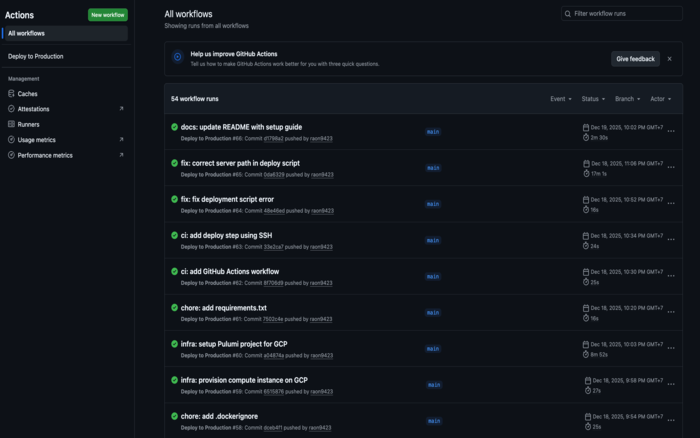
Task: Open run 'ci: add deploy step using SSH'
Action: [226, 236]
